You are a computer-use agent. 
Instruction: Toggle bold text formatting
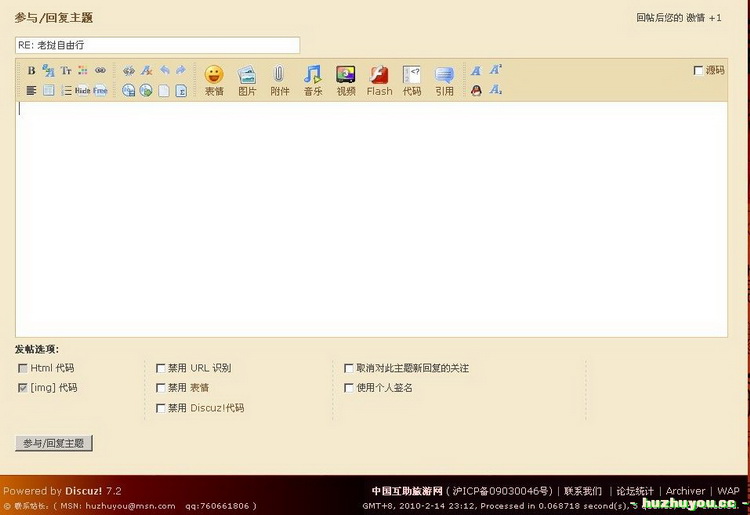pos(31,70)
